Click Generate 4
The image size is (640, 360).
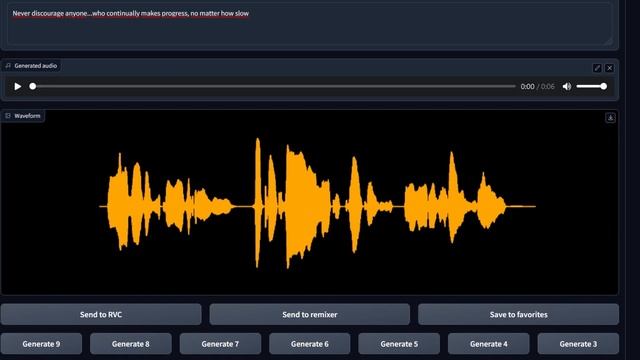pos(489,344)
